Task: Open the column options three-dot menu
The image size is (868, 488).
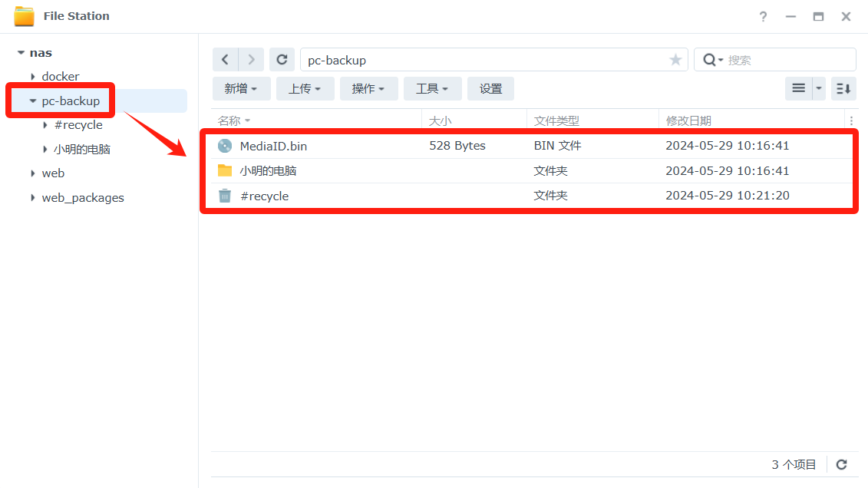Action: [850, 120]
